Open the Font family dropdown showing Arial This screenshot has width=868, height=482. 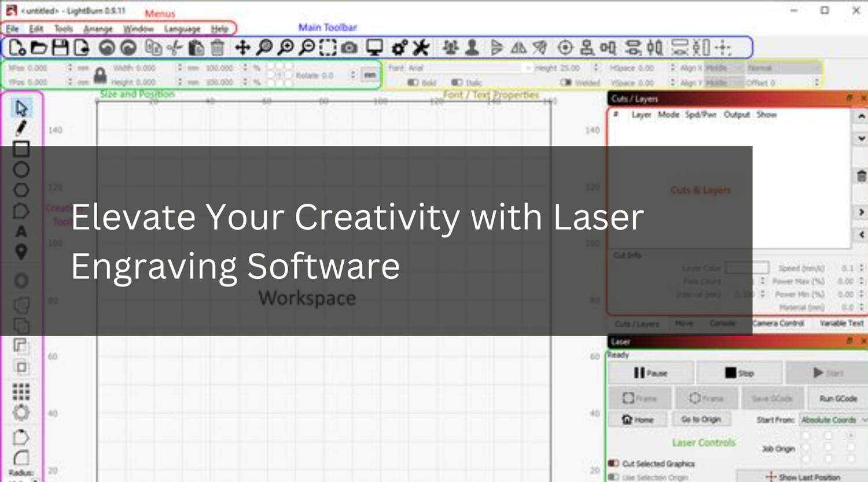point(469,68)
